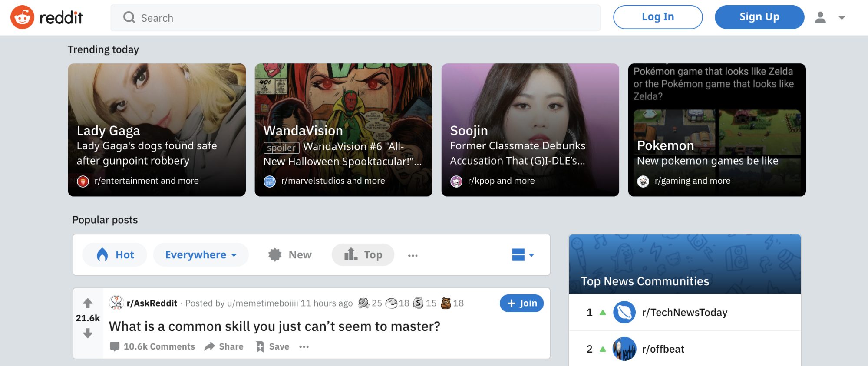Open AskReddit post more options ellipsis
This screenshot has height=366, width=868.
[x=304, y=346]
